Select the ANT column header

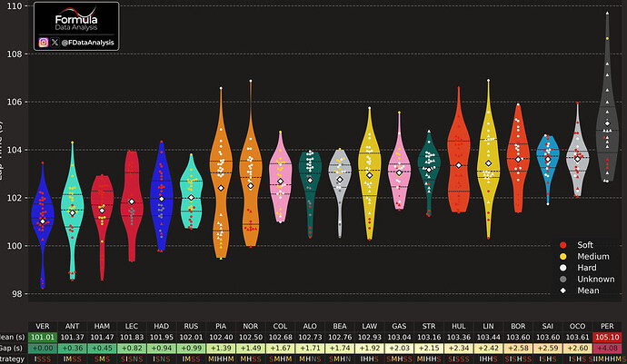click(73, 327)
